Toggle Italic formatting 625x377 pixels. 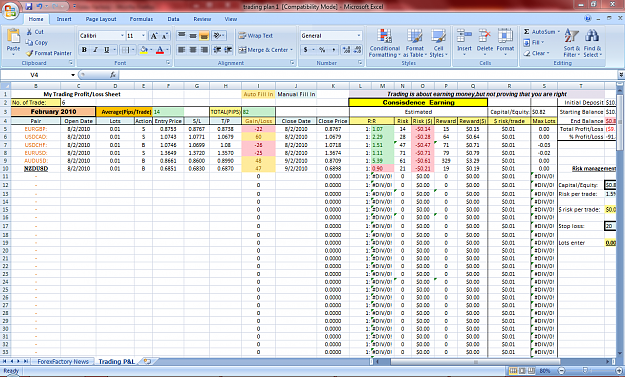click(x=95, y=50)
